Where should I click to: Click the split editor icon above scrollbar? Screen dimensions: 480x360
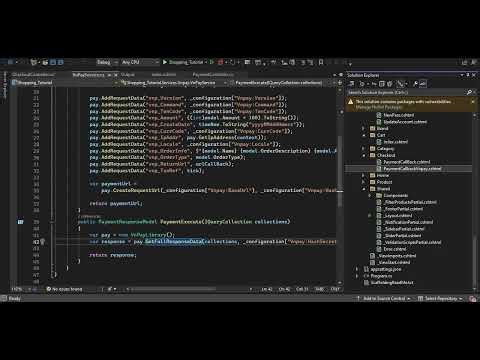[340, 83]
